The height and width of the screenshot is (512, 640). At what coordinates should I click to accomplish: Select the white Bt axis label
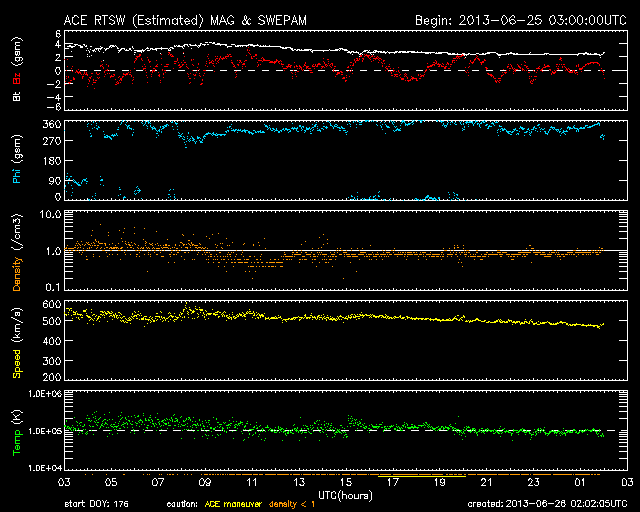tap(16, 100)
